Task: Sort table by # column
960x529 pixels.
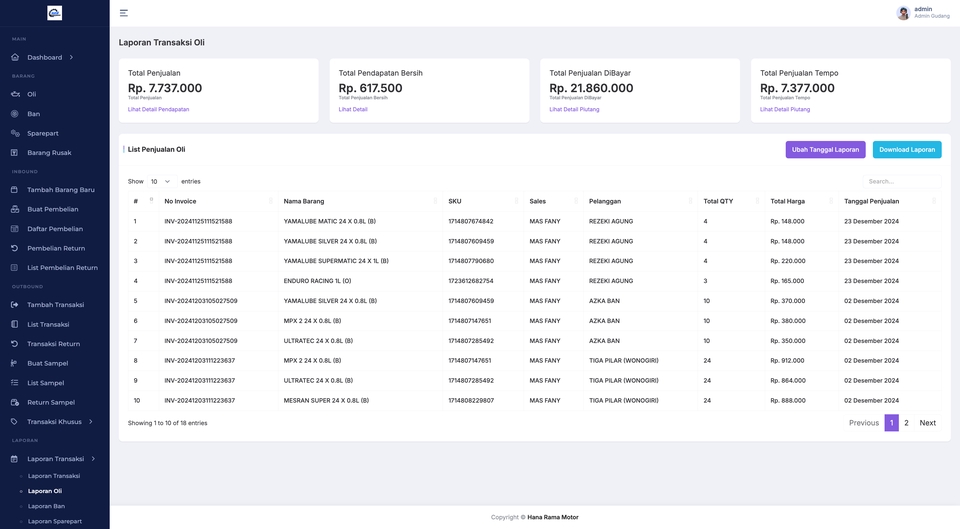Action: click(x=143, y=201)
